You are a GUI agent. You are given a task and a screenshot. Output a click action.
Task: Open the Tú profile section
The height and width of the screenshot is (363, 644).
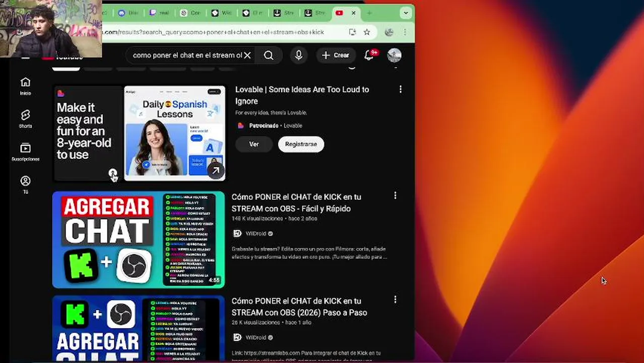point(25,185)
